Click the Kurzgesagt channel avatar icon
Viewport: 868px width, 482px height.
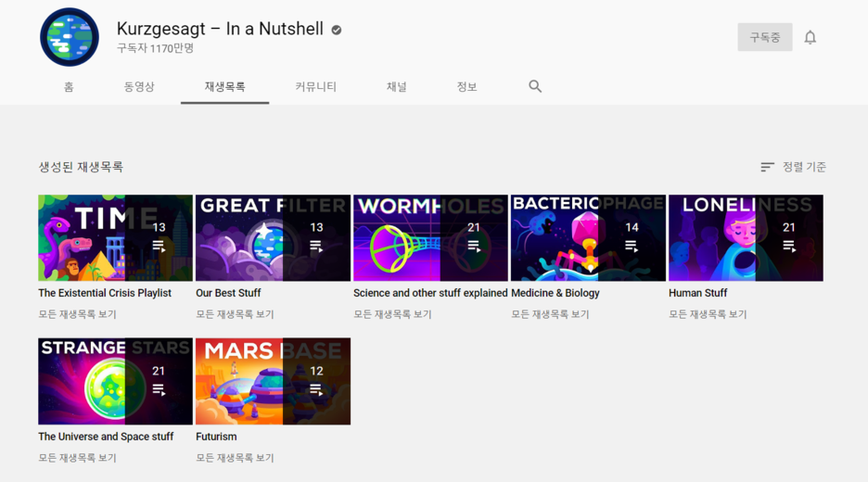(x=70, y=37)
